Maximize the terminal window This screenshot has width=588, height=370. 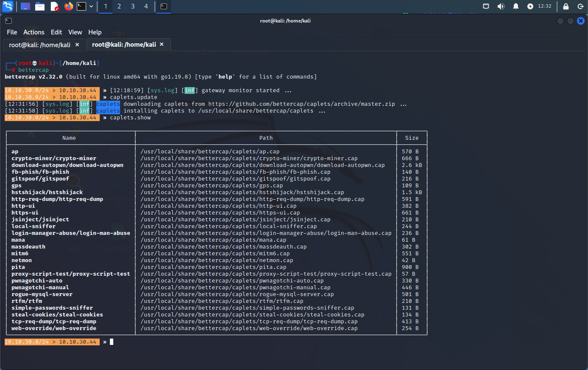pos(571,21)
